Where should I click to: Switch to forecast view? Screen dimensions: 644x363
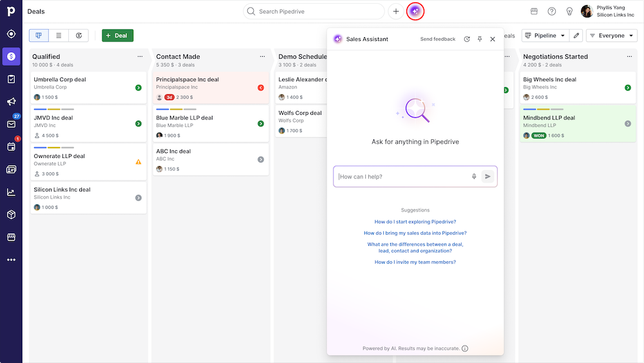coord(79,35)
